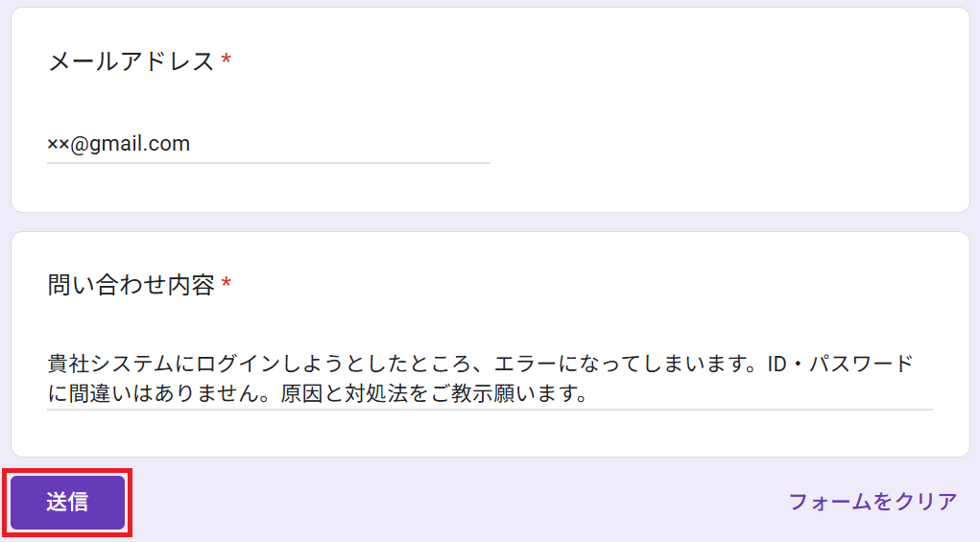The width and height of the screenshot is (980, 542).
Task: Click empty space inside the メールアドレス card
Action: pyautogui.click(x=719, y=112)
